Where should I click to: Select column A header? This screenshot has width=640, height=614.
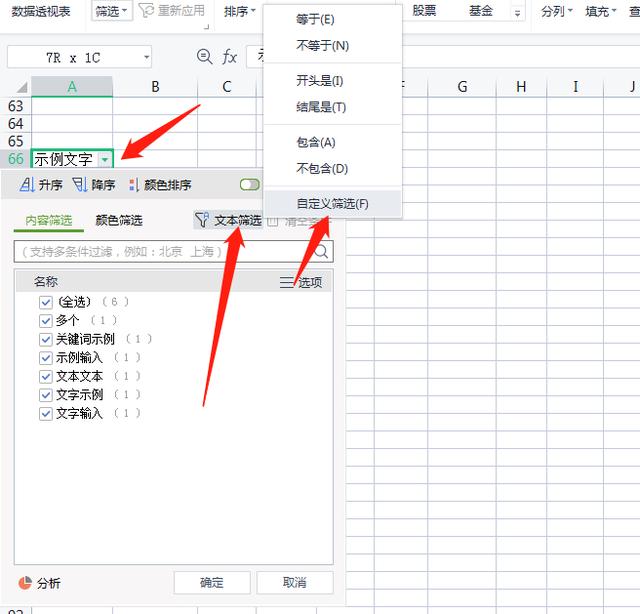(x=72, y=87)
